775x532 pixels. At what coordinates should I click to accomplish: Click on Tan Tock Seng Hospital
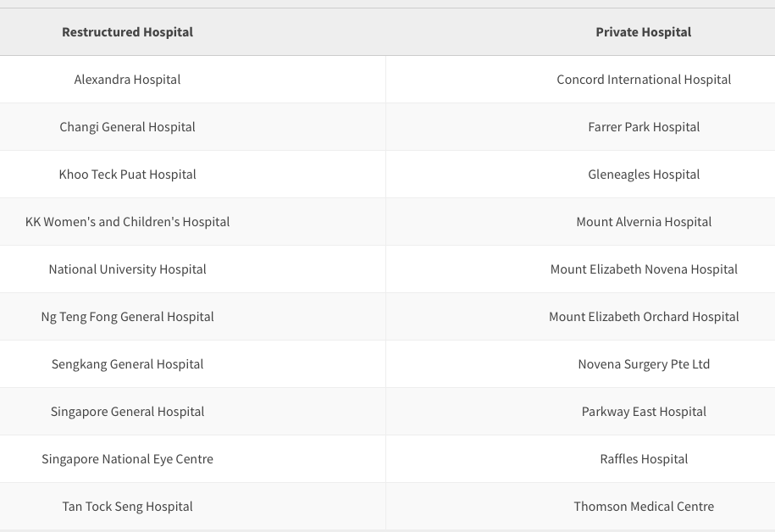[x=128, y=507]
